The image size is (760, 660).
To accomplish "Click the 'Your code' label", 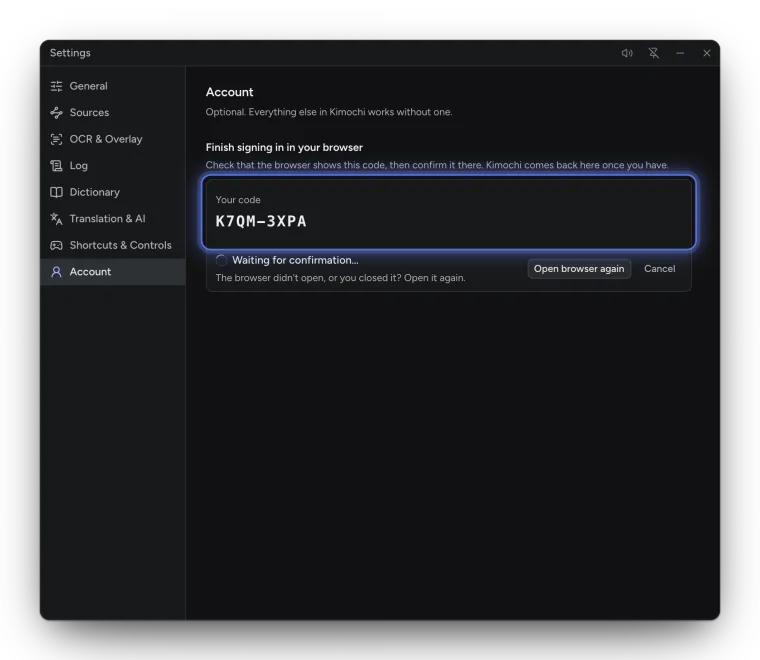I will point(238,200).
